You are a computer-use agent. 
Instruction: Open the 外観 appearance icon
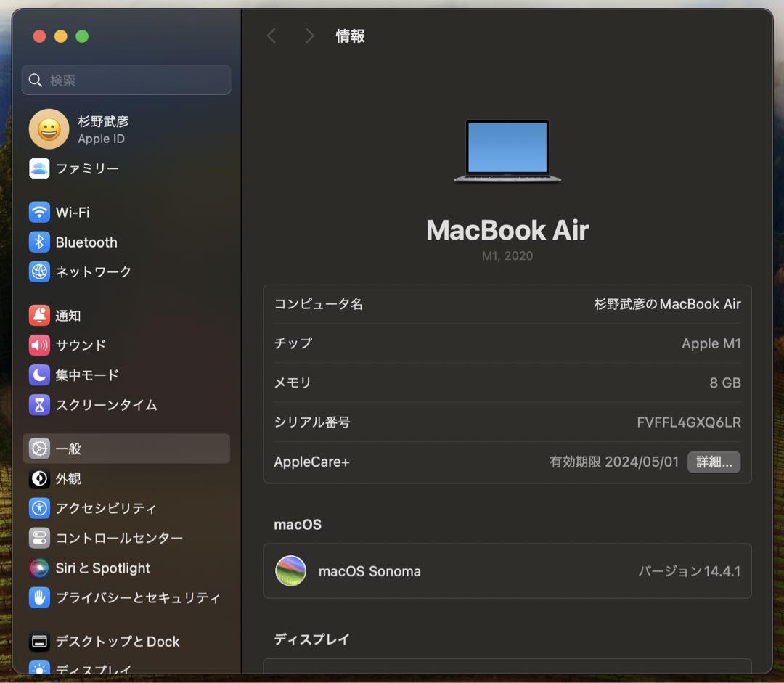pyautogui.click(x=39, y=478)
